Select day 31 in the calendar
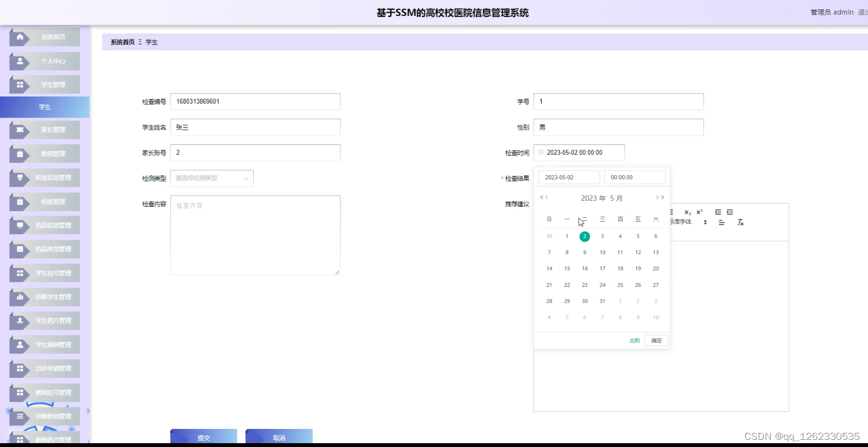The width and height of the screenshot is (868, 447). click(x=602, y=301)
